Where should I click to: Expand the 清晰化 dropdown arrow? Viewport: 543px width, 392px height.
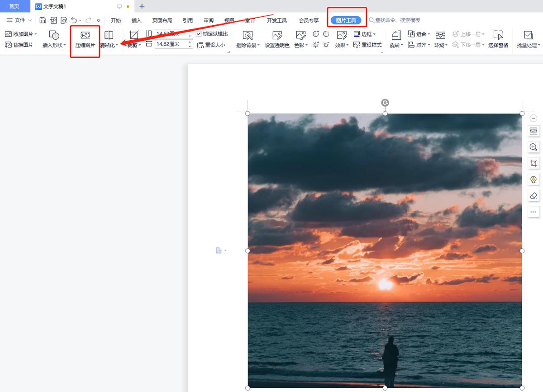117,45
